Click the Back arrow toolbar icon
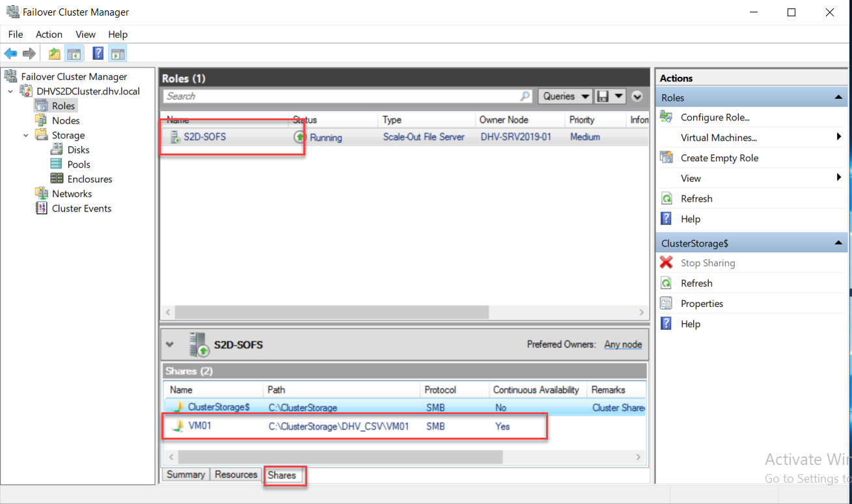 coord(10,54)
